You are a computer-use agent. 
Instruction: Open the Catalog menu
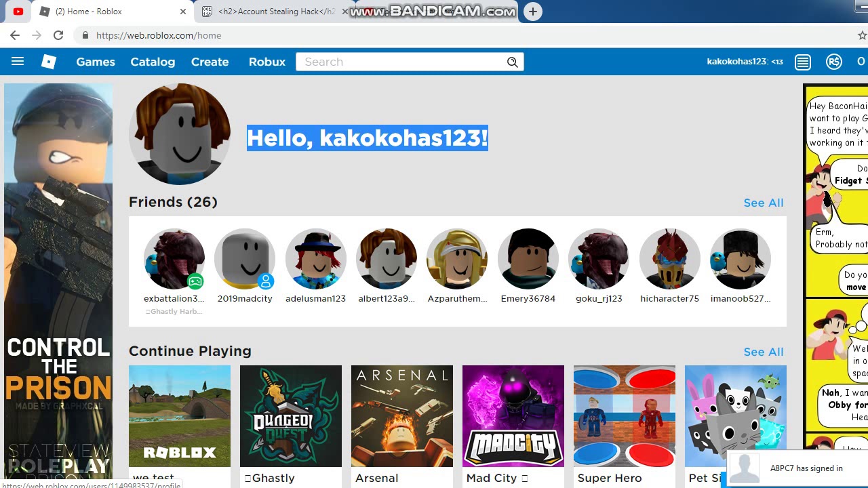pyautogui.click(x=153, y=62)
